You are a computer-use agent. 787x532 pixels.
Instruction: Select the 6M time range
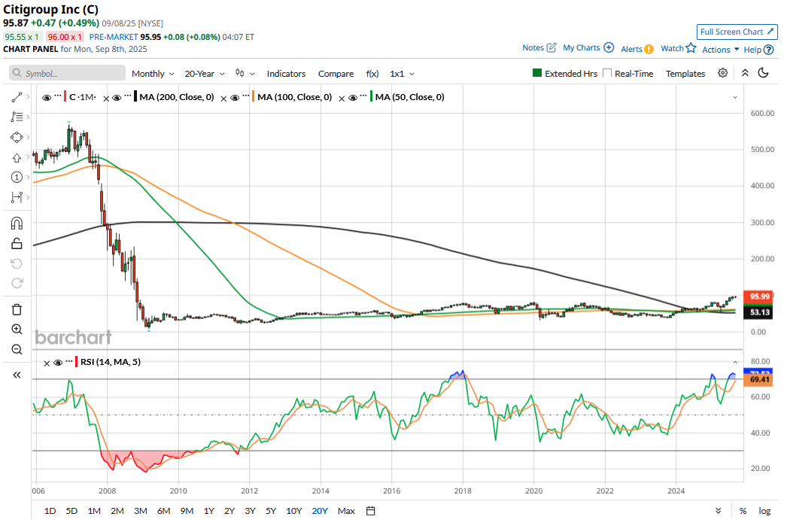coord(163,511)
